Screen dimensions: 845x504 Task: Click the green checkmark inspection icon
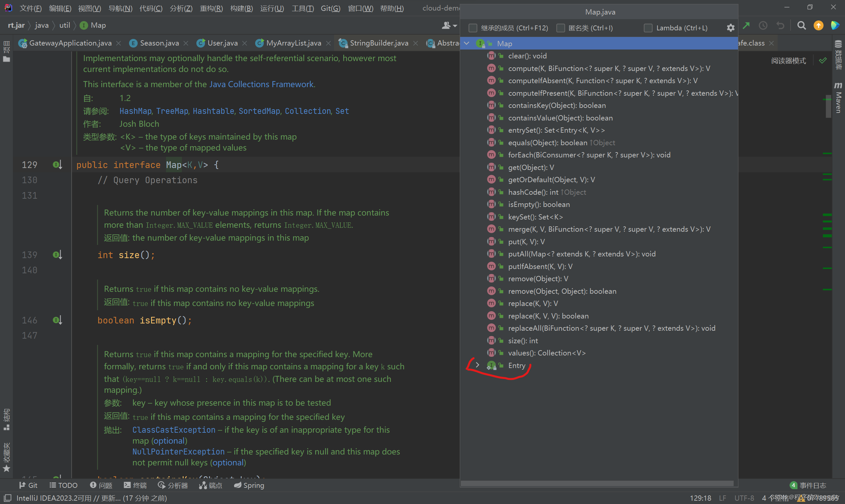click(x=823, y=61)
